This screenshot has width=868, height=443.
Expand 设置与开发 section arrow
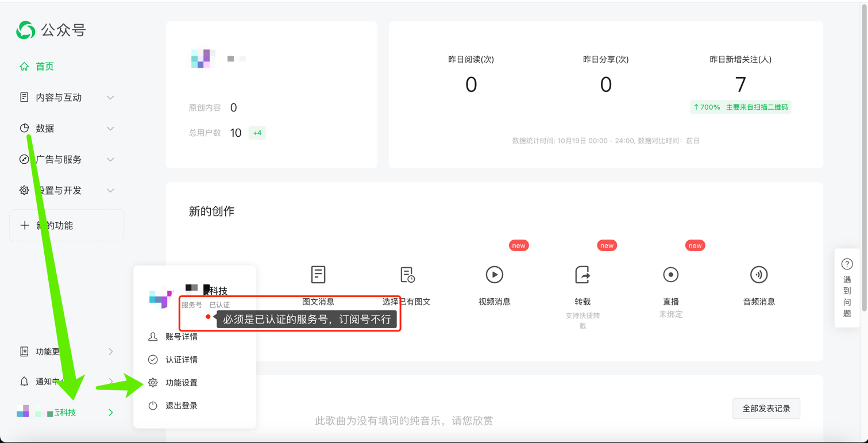110,191
